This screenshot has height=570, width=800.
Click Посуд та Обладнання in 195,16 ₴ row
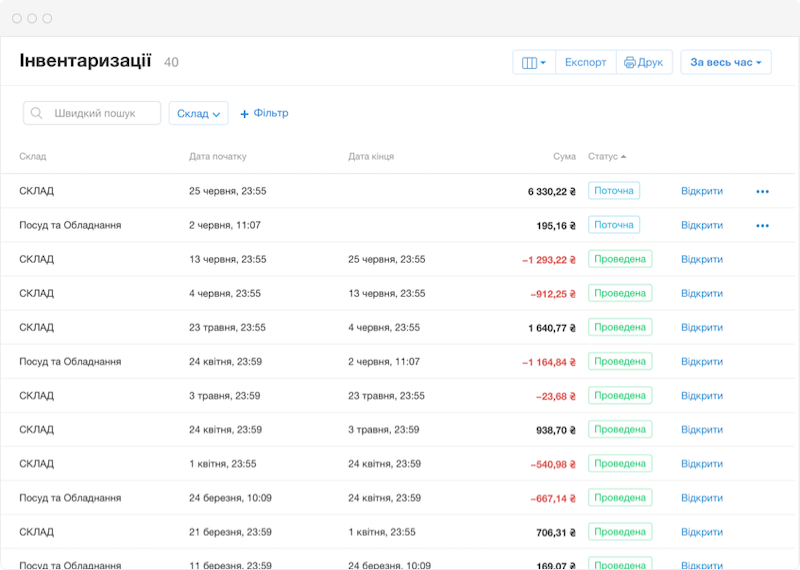click(70, 225)
